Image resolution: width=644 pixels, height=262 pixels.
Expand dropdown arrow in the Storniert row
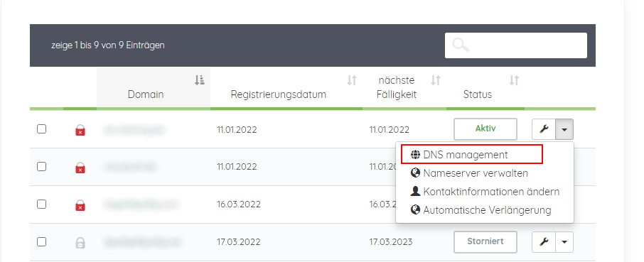click(x=564, y=242)
